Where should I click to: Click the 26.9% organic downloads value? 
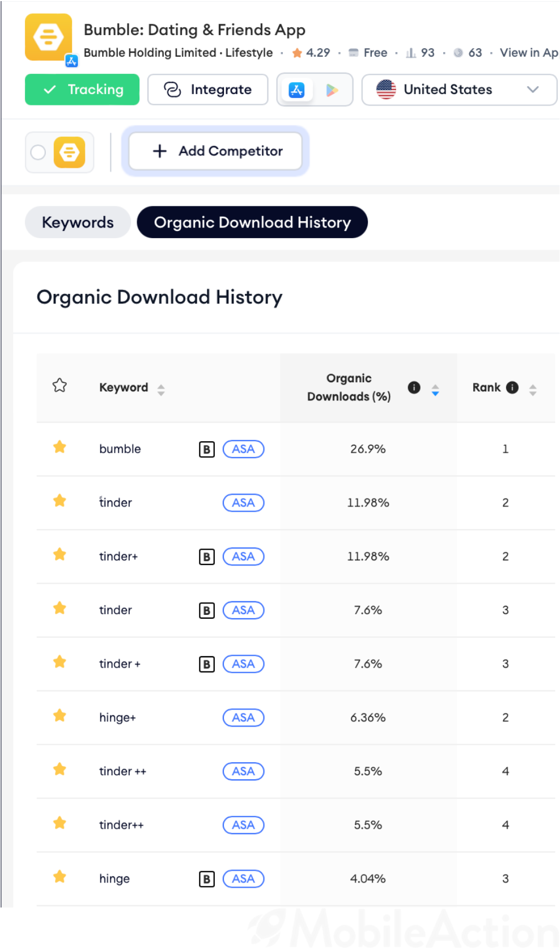tap(368, 449)
